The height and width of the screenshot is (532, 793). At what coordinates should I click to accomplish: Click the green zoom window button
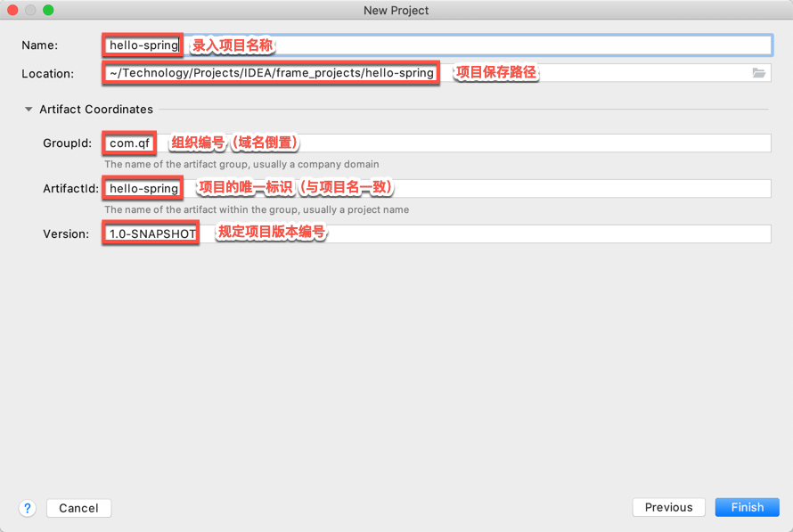tap(48, 10)
